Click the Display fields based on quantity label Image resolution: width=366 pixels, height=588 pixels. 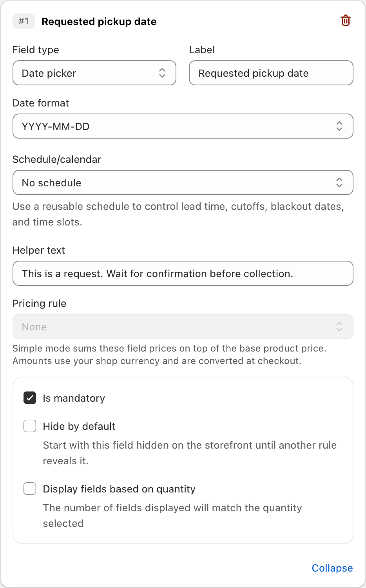[119, 489]
